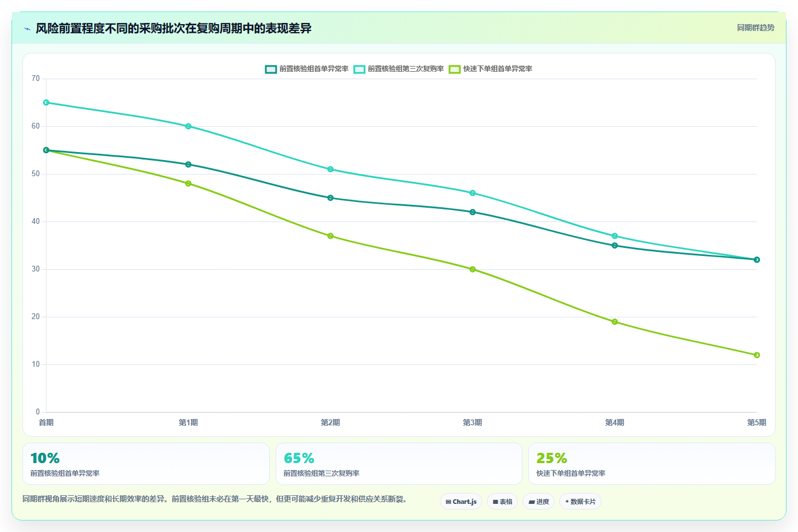Click the x-axis label 第2期
Viewport: 798px width, 532px height.
(331, 422)
